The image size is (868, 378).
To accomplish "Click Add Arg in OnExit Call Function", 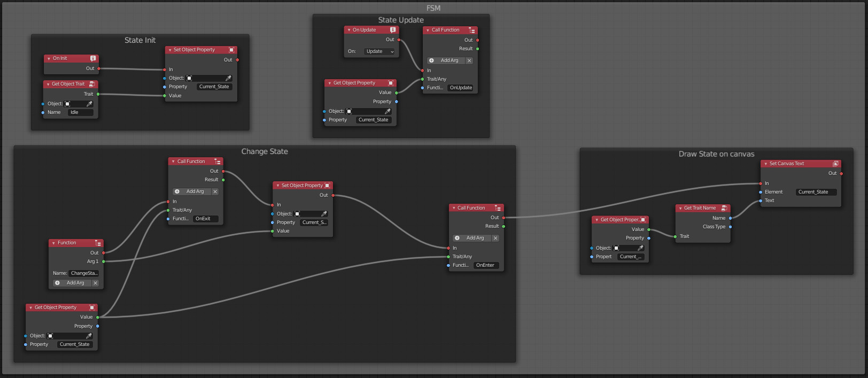I will (x=191, y=191).
